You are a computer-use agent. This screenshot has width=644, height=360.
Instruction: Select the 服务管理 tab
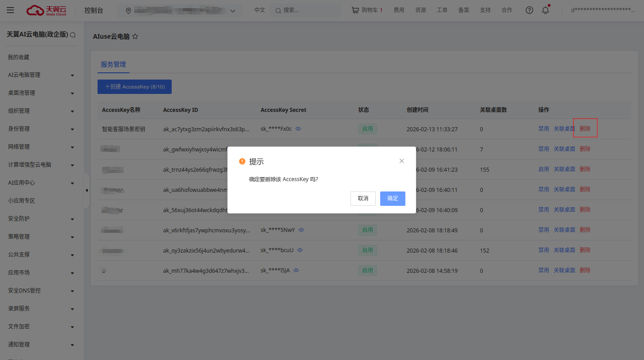pyautogui.click(x=113, y=64)
